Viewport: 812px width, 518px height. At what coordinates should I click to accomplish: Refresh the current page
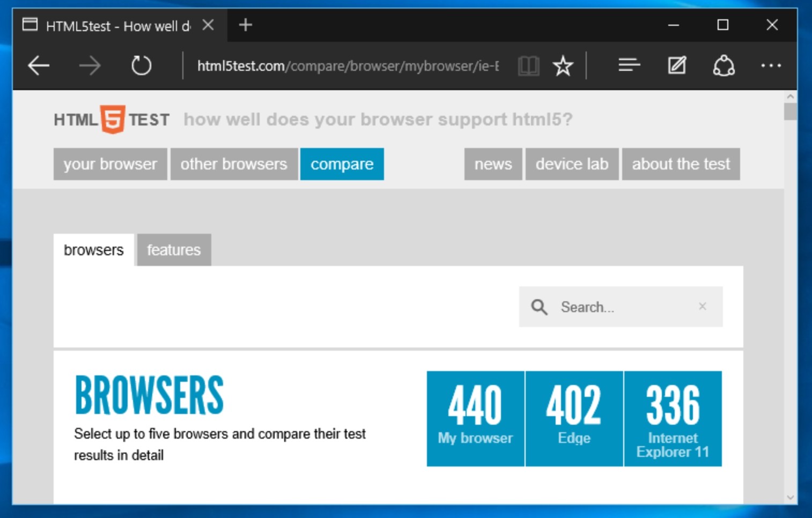tap(141, 65)
